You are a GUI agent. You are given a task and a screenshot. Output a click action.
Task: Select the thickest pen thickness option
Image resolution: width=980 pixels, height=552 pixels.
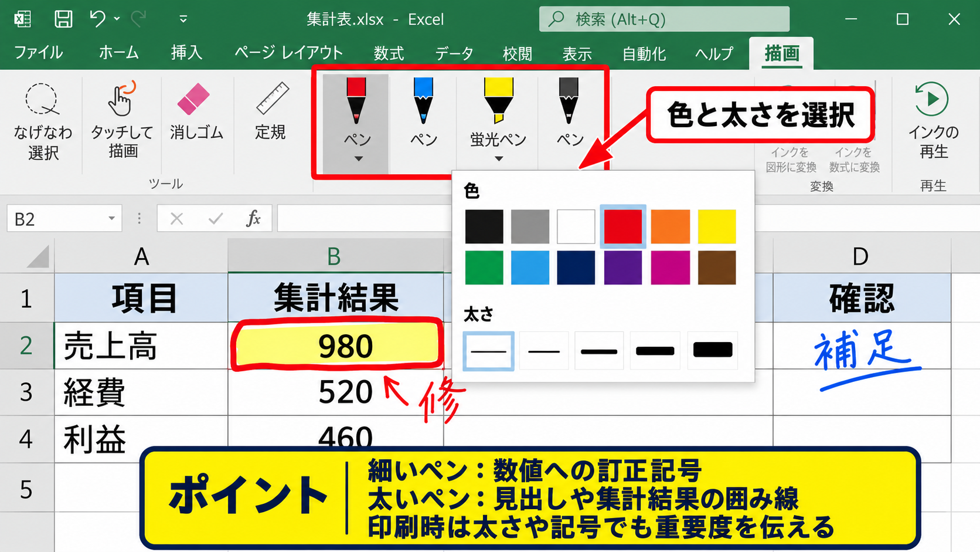click(x=713, y=351)
